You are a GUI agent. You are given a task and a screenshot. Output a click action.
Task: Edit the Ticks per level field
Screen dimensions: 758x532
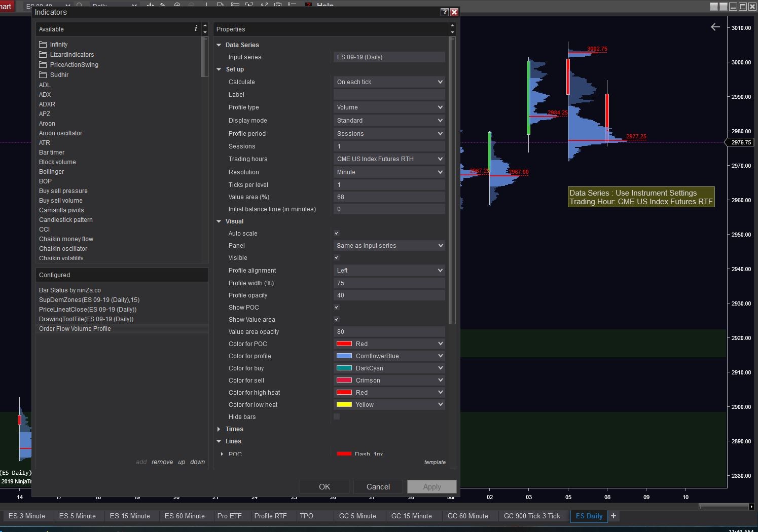(389, 185)
